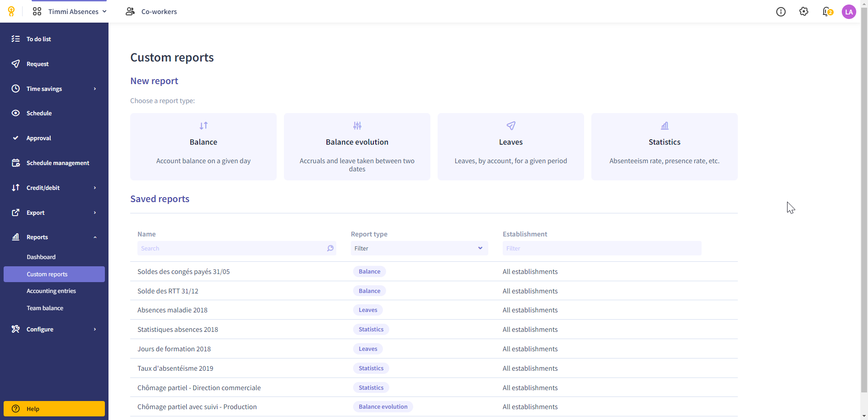Open report Absences maladie 2018
The height and width of the screenshot is (420, 868).
point(434,310)
